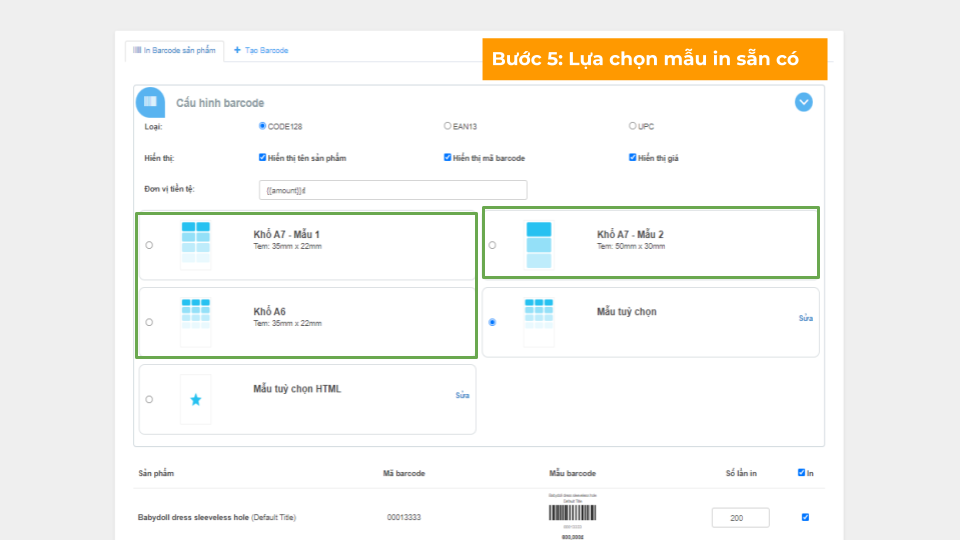Toggle Hiển thị mã barcode checkbox
The image size is (960, 540).
[447, 157]
